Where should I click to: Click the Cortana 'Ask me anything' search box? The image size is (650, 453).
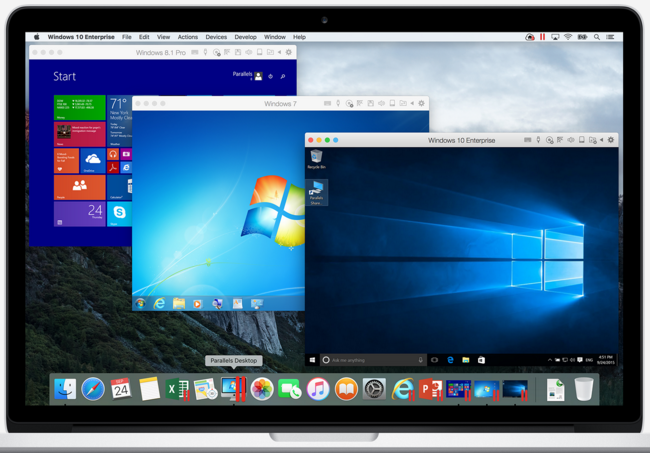point(374,360)
